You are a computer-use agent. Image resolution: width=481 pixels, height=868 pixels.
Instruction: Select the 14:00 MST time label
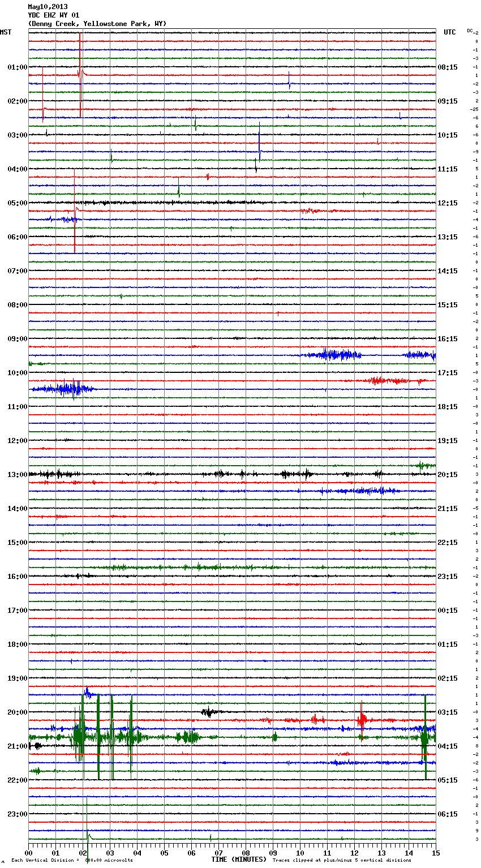point(18,509)
